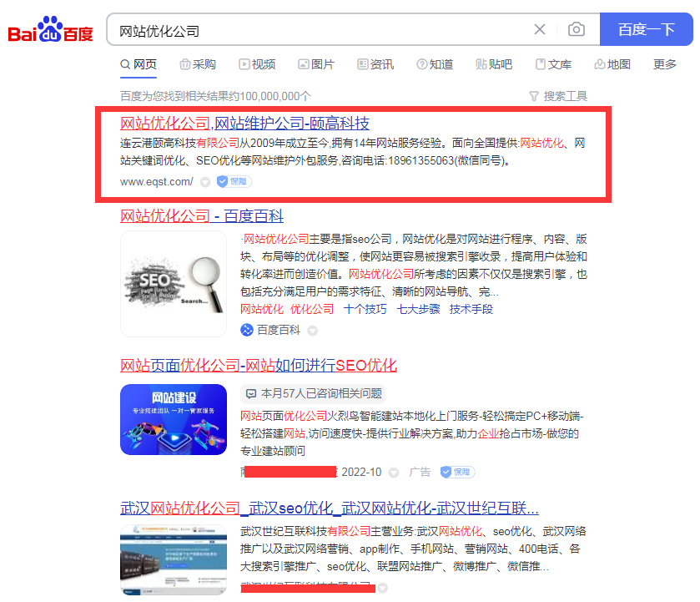
Task: Select the 网页 tab
Action: 138,65
